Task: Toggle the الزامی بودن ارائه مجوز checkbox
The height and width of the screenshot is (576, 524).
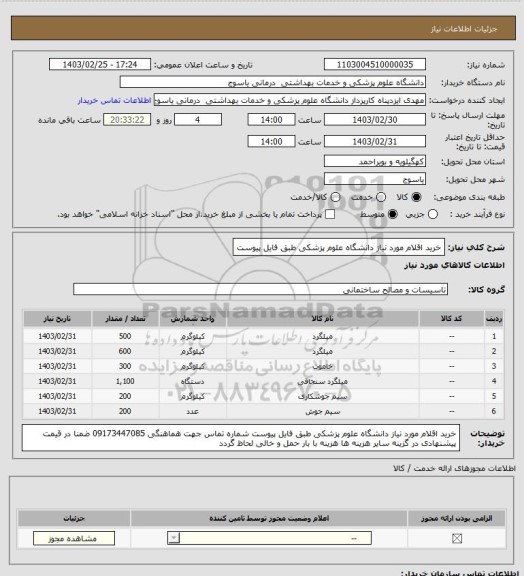Action: coord(457,539)
